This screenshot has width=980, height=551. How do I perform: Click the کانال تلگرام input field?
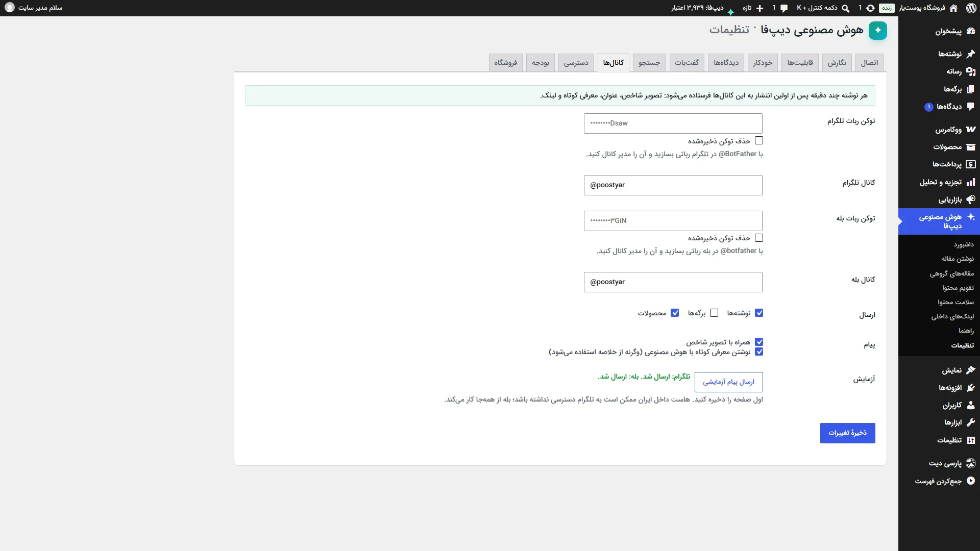pos(673,185)
